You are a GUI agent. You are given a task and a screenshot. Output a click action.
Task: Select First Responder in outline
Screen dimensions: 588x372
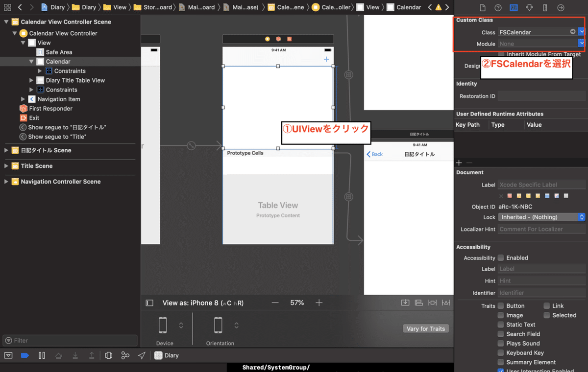click(46, 109)
